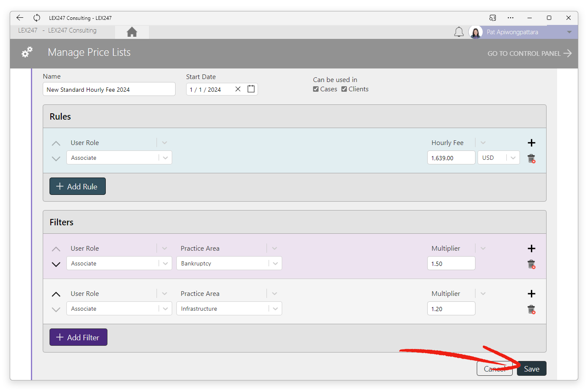The height and width of the screenshot is (391, 588).
Task: Edit the 1.20 multiplier field
Action: [x=451, y=309]
